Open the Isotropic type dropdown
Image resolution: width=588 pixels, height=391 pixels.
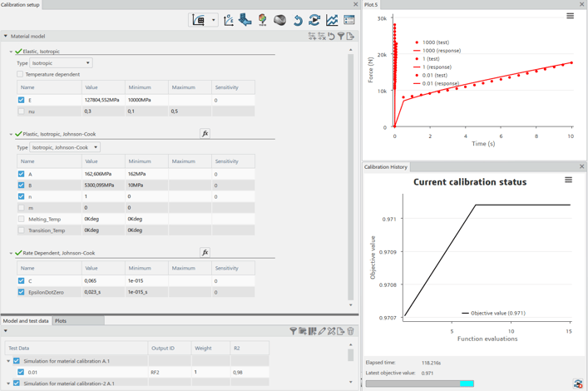pyautogui.click(x=61, y=63)
